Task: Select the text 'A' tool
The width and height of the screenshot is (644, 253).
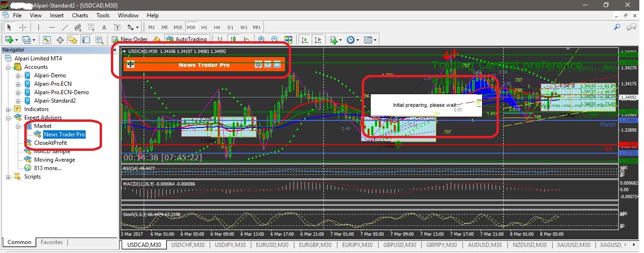Action: 104,27
